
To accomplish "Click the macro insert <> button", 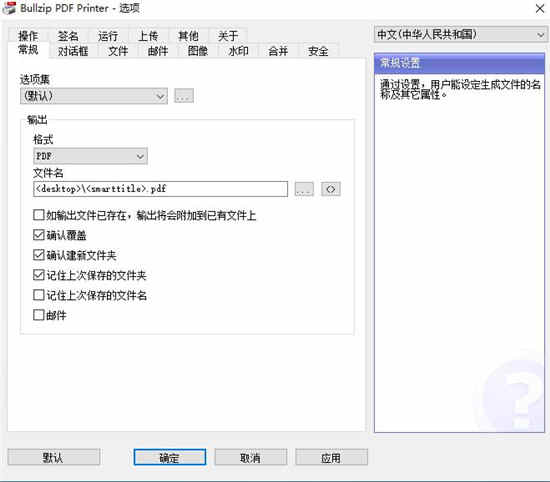I will (x=331, y=189).
